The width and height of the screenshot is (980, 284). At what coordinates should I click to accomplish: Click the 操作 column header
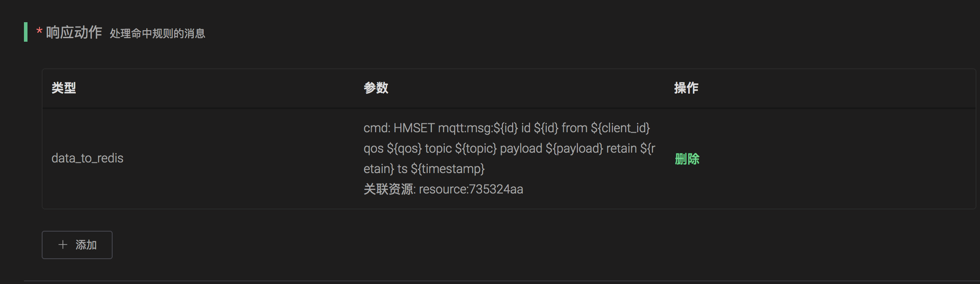(686, 88)
